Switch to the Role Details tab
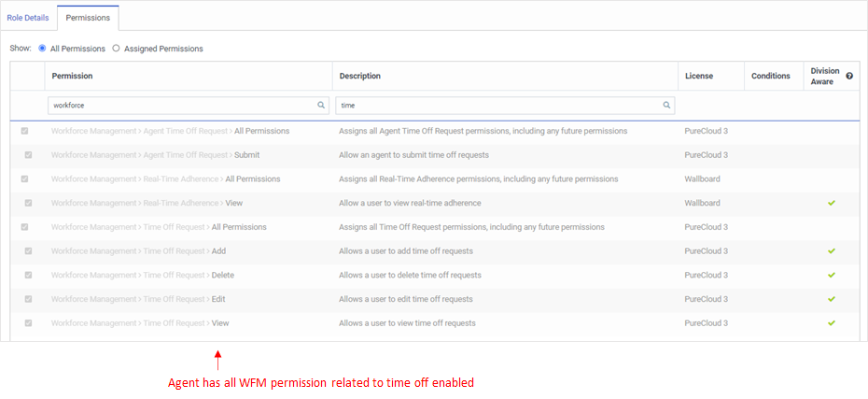 point(28,18)
